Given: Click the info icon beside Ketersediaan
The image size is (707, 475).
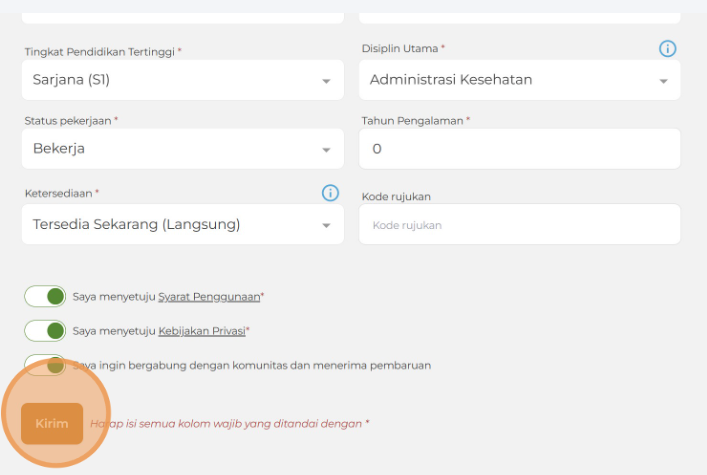Looking at the screenshot, I should [330, 193].
